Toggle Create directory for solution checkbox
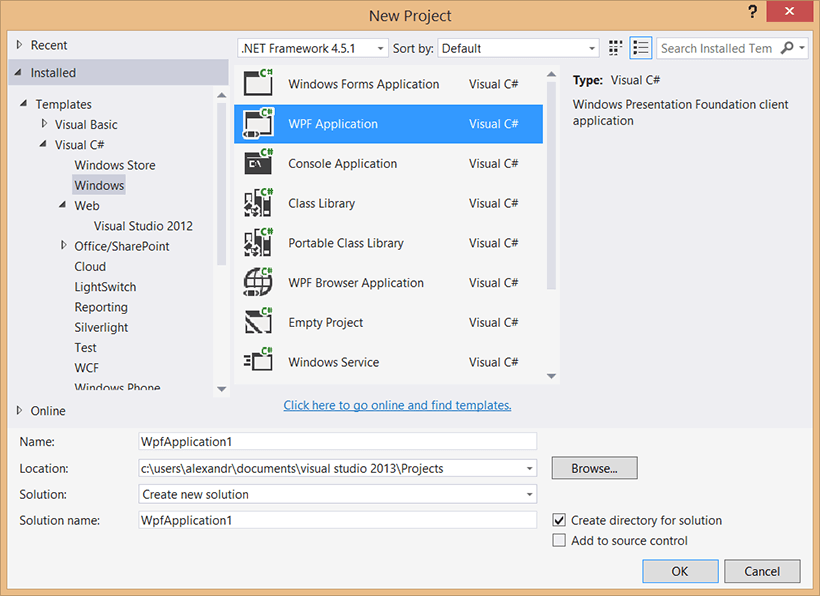This screenshot has height=596, width=820. pyautogui.click(x=559, y=520)
